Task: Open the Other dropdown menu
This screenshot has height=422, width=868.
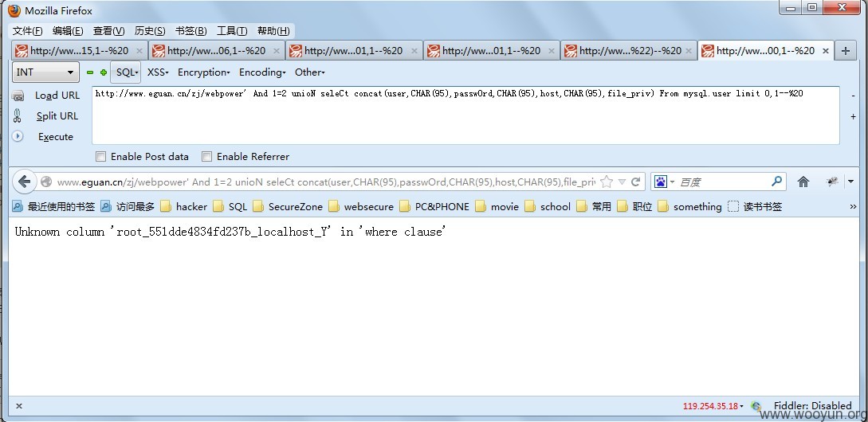Action: 310,72
